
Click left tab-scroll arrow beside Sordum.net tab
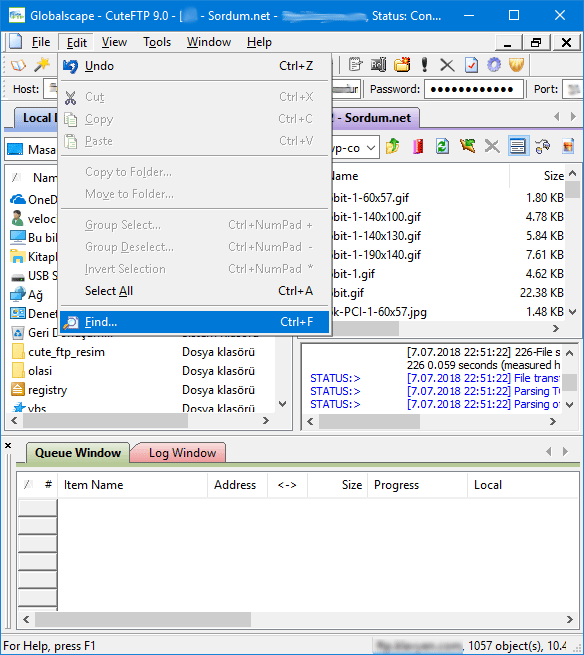click(x=556, y=117)
